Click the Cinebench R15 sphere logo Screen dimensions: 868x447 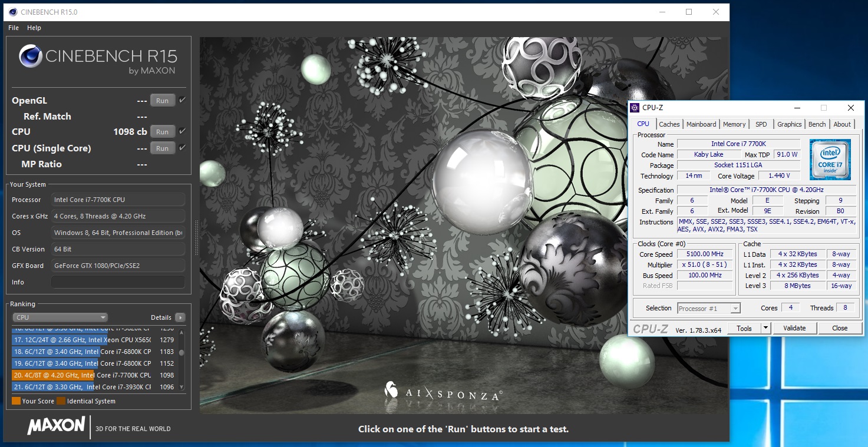pos(30,57)
